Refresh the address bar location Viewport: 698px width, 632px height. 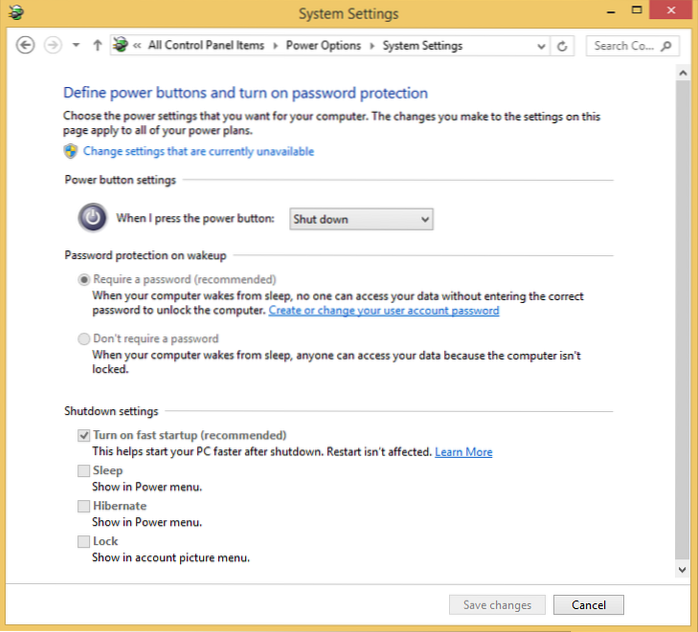click(563, 46)
